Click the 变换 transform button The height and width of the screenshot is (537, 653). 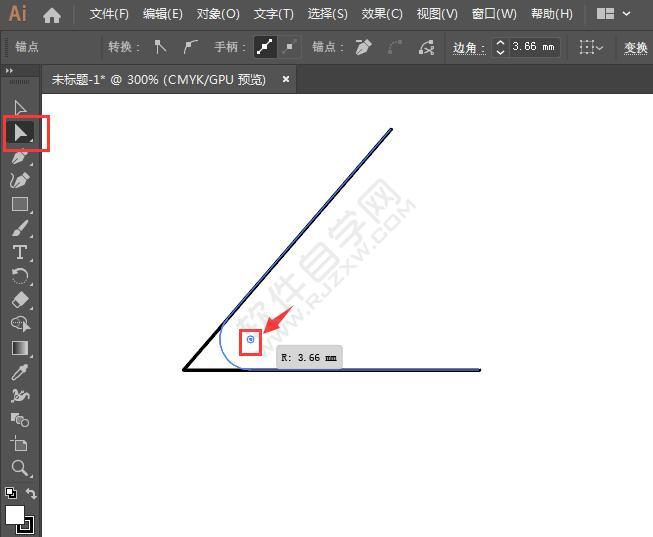coord(635,47)
